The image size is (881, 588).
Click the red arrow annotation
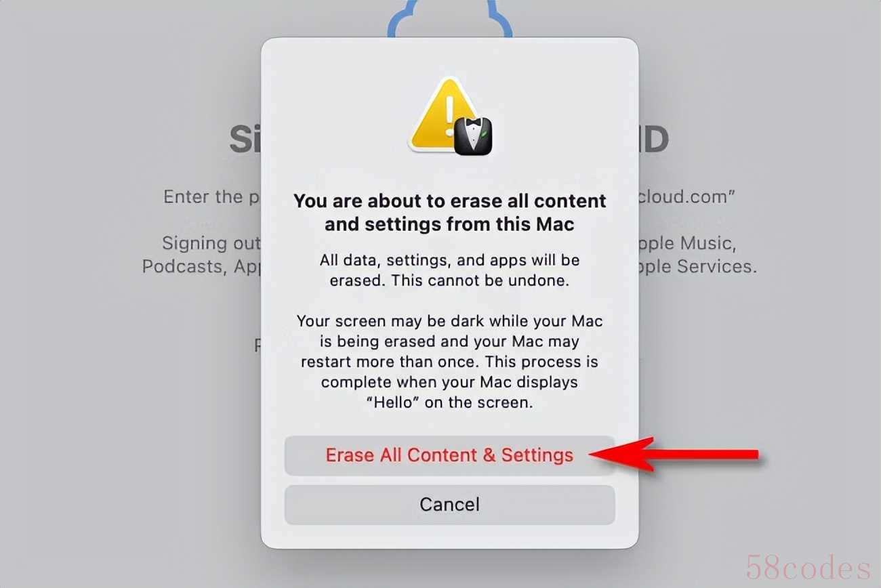coord(674,455)
